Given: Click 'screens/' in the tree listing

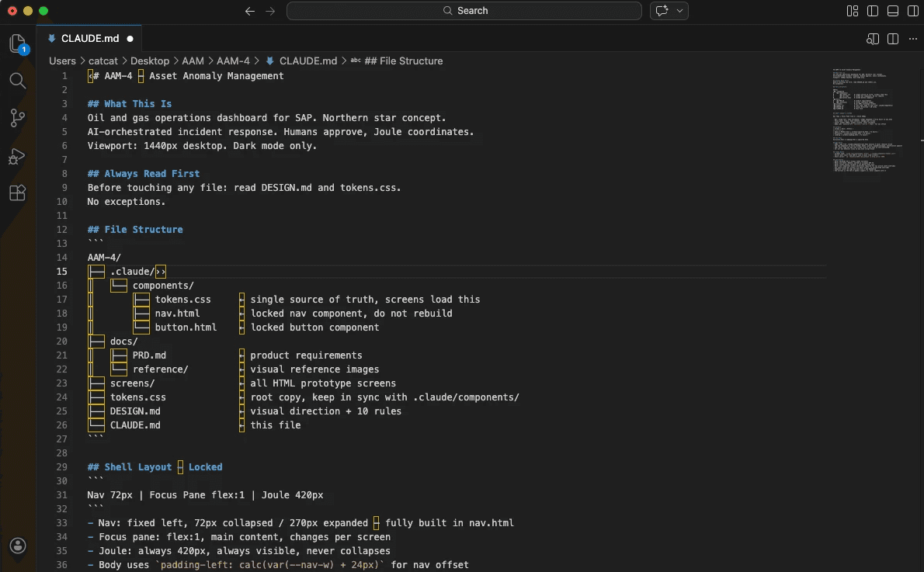Looking at the screenshot, I should [132, 383].
